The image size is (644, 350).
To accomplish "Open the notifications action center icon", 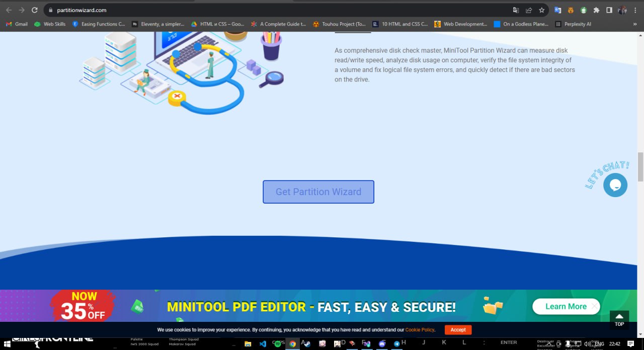I will 631,344.
